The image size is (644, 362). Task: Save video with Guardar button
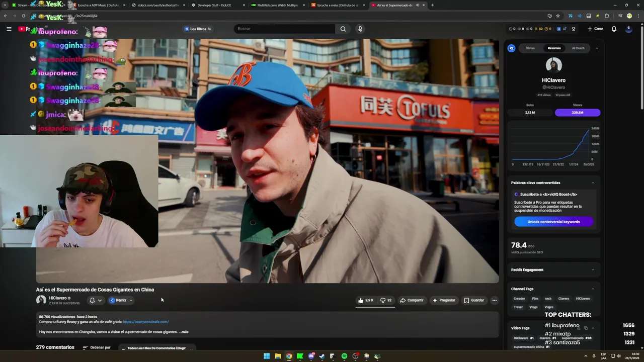pyautogui.click(x=474, y=300)
